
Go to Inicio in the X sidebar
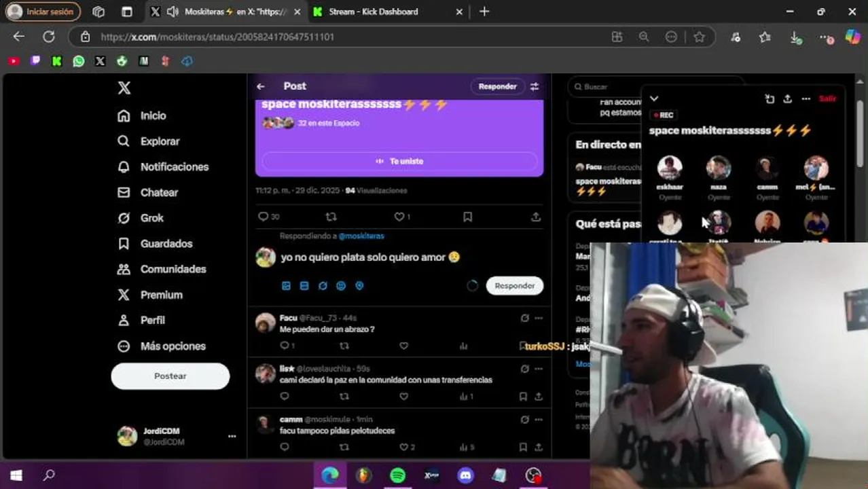point(142,115)
